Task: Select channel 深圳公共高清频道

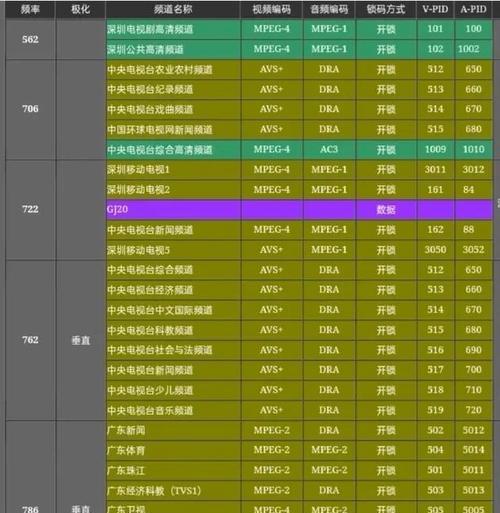Action: point(174,49)
